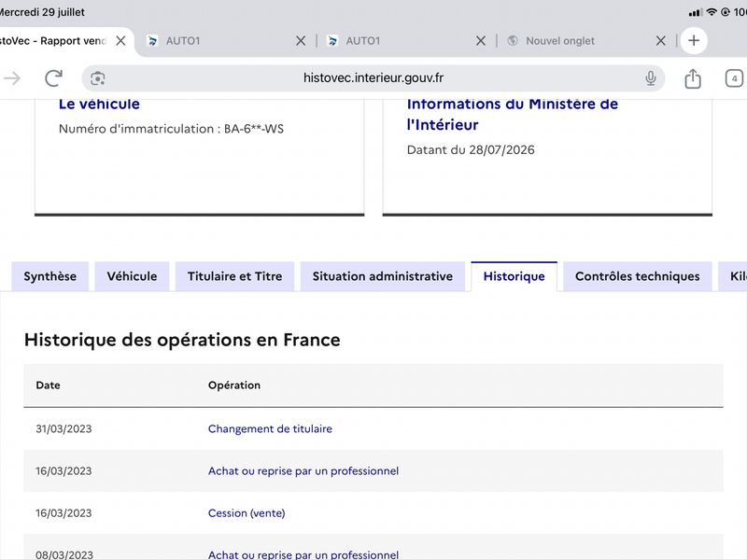747x560 pixels.
Task: Click the Historique des opérations en France heading
Action: click(182, 340)
